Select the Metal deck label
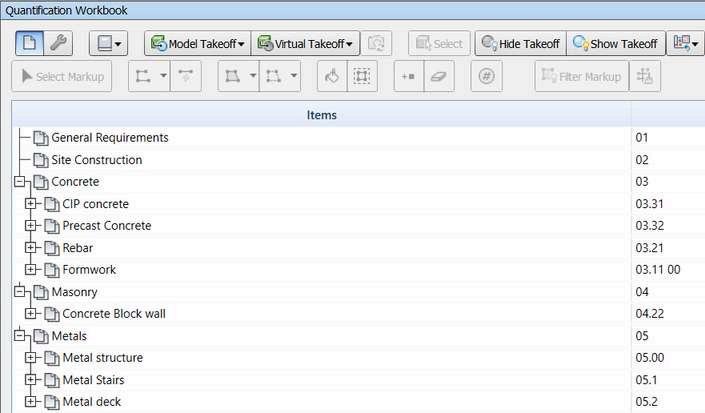Viewport: 705px width, 413px height. [x=91, y=402]
